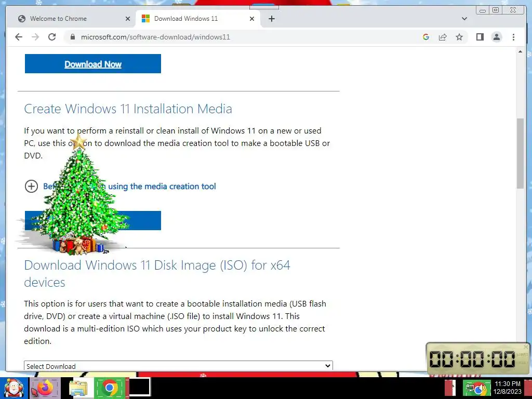Click the 00:00:00 timer display
Screen dimensions: 532x399
pos(472,359)
